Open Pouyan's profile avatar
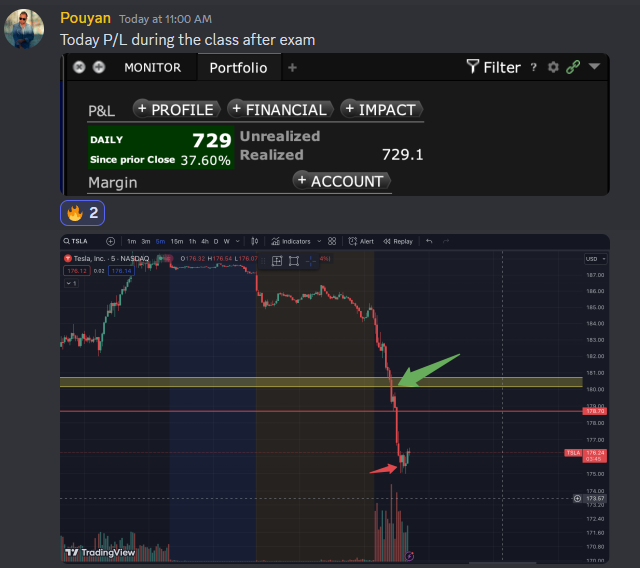 (x=24, y=29)
